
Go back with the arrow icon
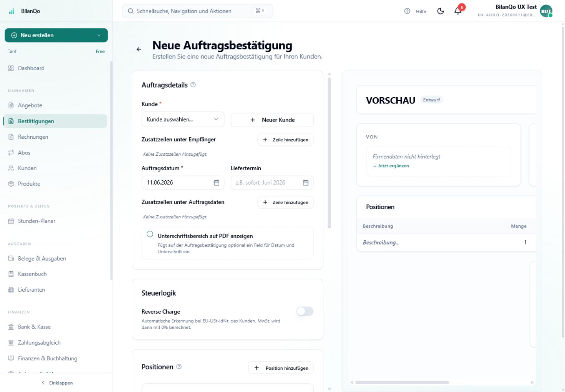point(139,49)
